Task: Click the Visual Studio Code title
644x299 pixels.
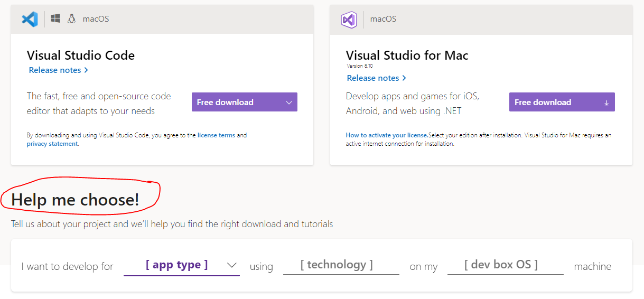Action: click(81, 55)
